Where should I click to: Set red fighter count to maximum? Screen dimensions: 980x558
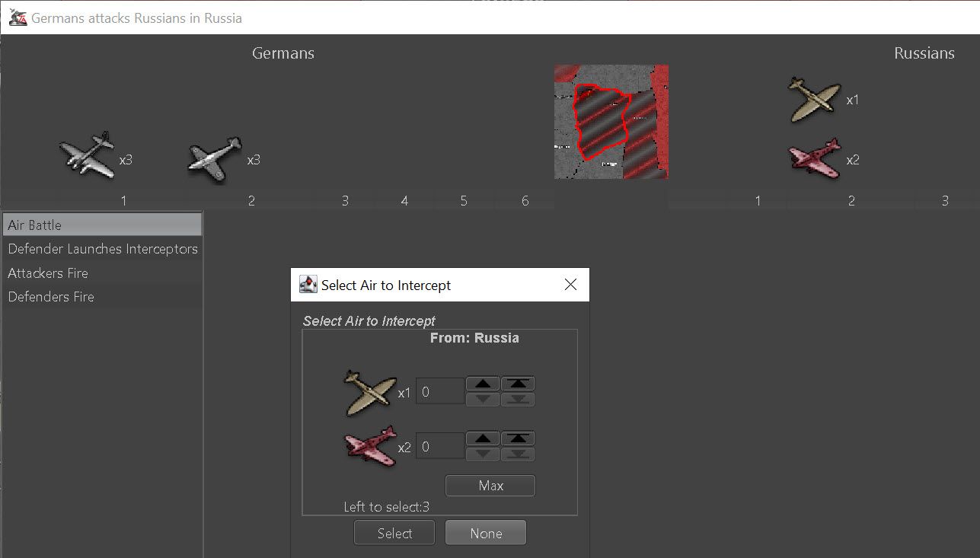[518, 438]
